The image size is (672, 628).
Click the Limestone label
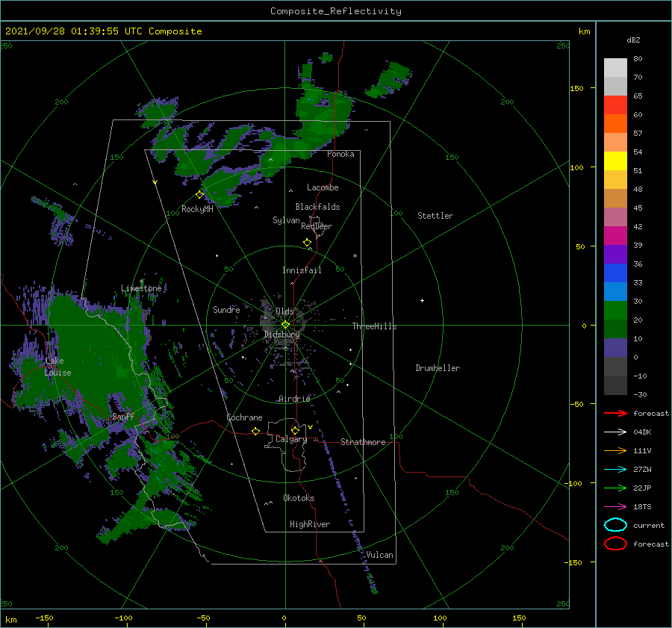141,288
